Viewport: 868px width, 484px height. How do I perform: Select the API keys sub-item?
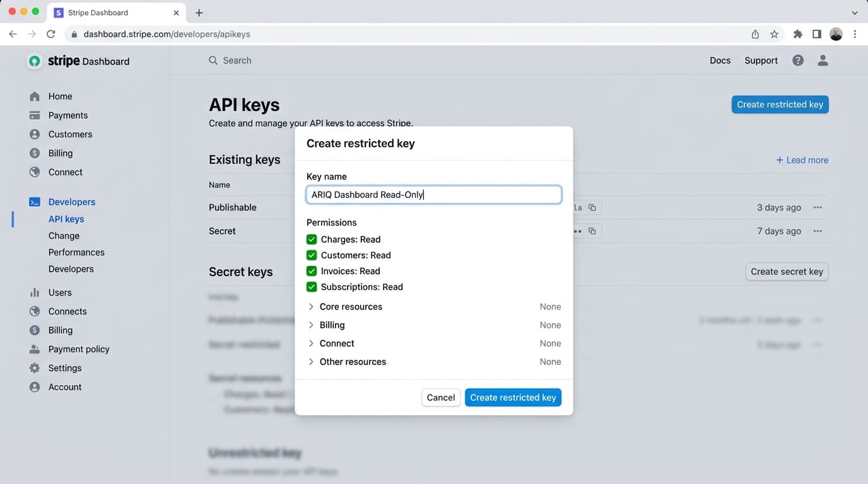tap(66, 219)
